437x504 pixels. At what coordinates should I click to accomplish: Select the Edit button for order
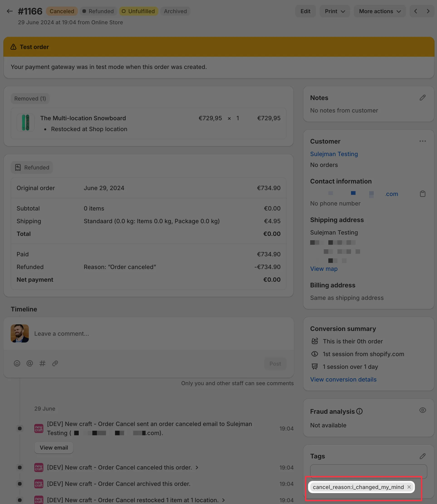pos(305,11)
